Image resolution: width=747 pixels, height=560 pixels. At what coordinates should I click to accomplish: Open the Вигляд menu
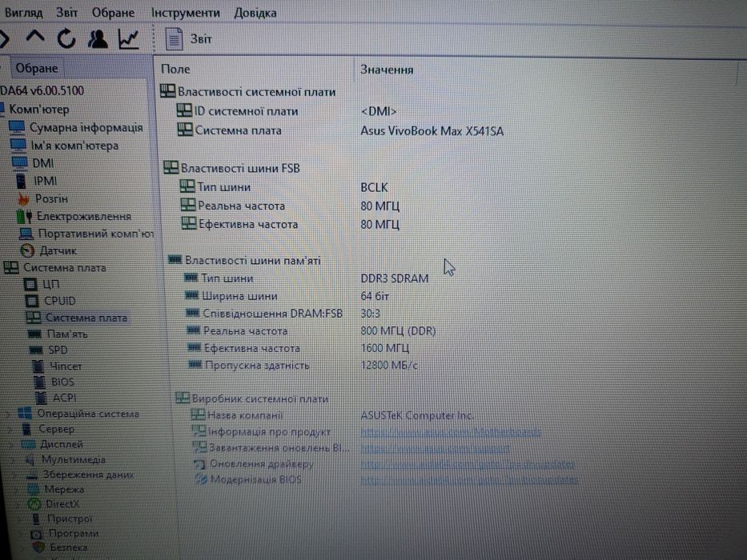(x=23, y=12)
